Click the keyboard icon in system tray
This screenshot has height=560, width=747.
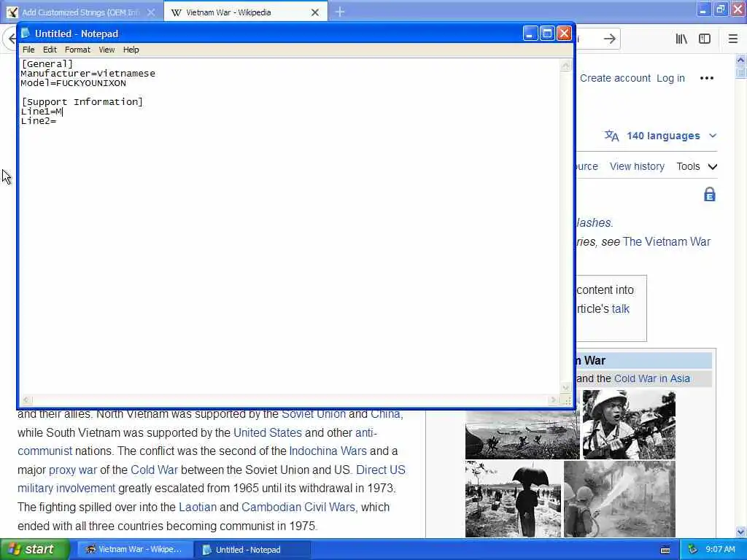(x=665, y=550)
